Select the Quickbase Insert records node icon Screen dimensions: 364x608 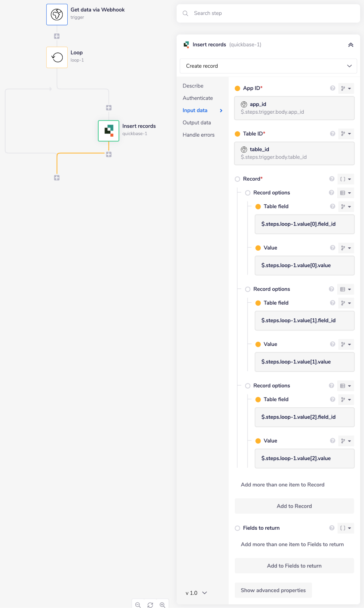[x=108, y=131]
